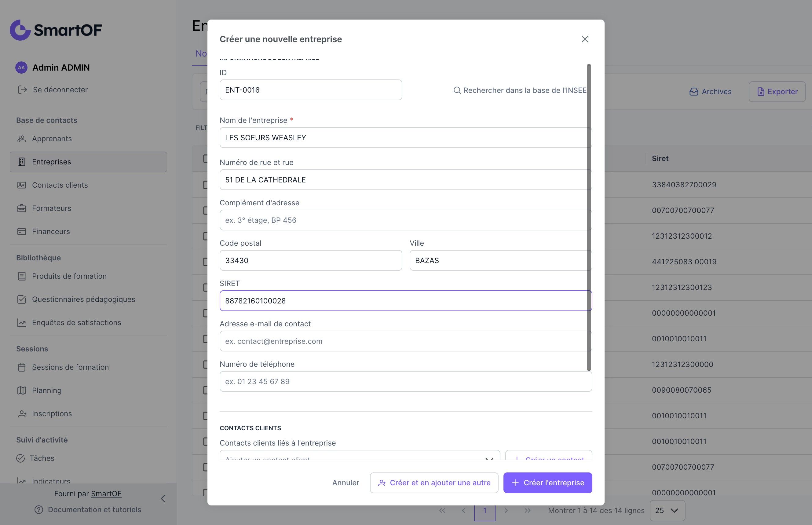Click Créer et en ajouter une autre
Viewport: 812px width, 525px height.
[x=434, y=483]
